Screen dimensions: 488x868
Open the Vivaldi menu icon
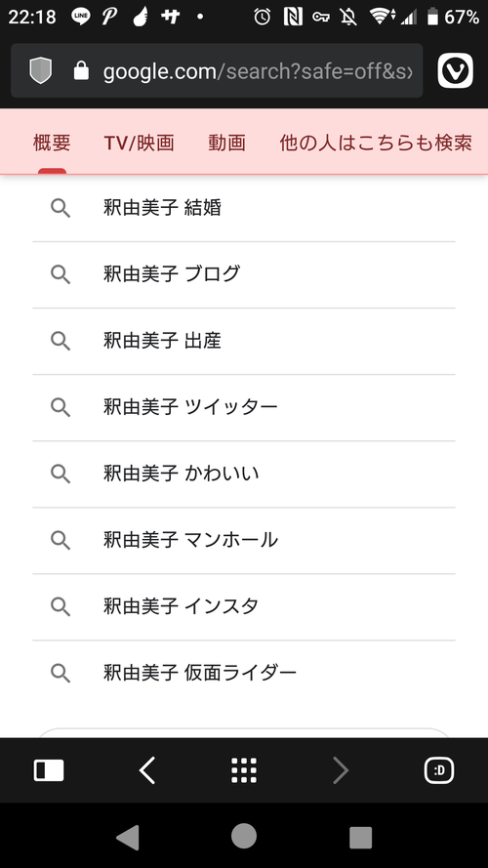tap(456, 71)
